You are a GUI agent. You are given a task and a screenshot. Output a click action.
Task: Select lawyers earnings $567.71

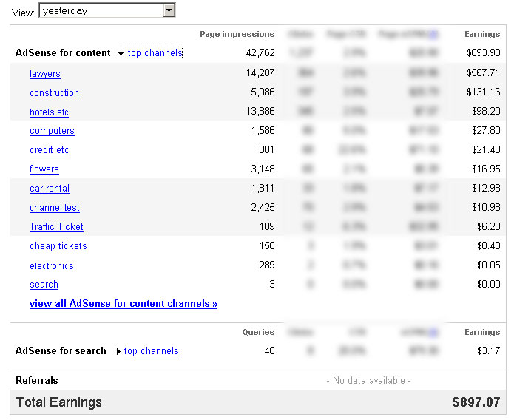484,72
